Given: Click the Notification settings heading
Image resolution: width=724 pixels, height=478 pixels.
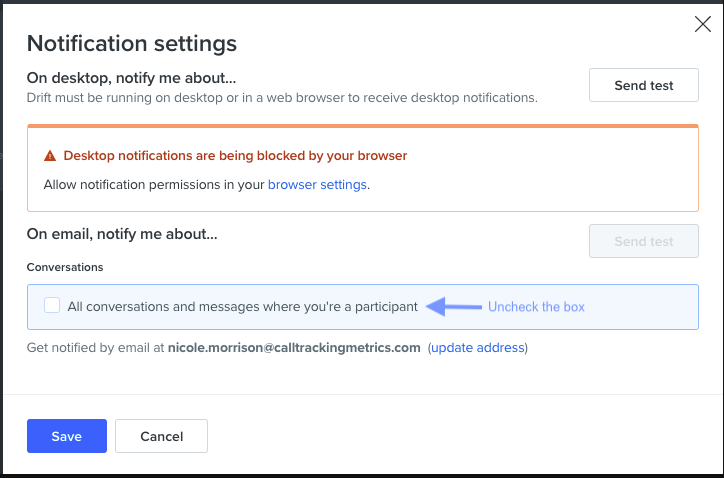Looking at the screenshot, I should click(x=131, y=43).
